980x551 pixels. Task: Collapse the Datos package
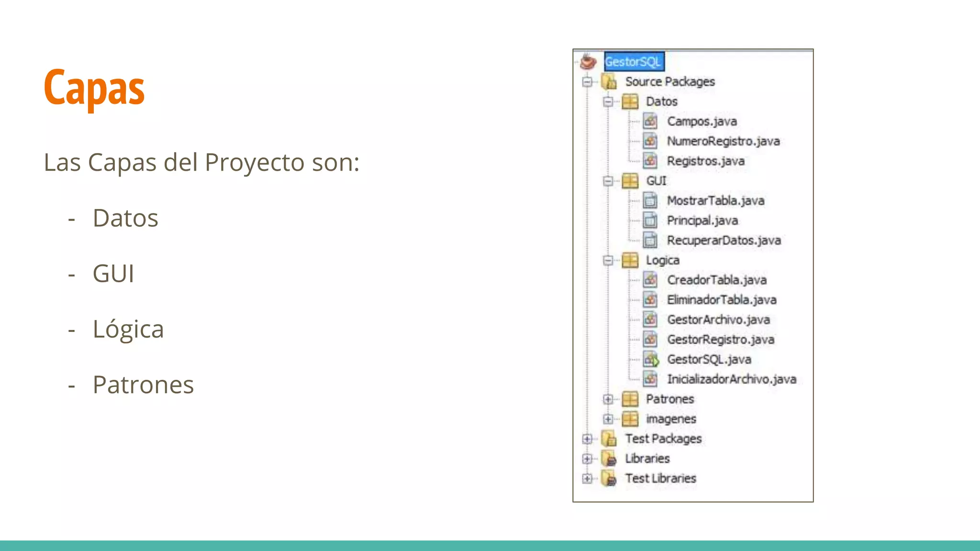(608, 102)
